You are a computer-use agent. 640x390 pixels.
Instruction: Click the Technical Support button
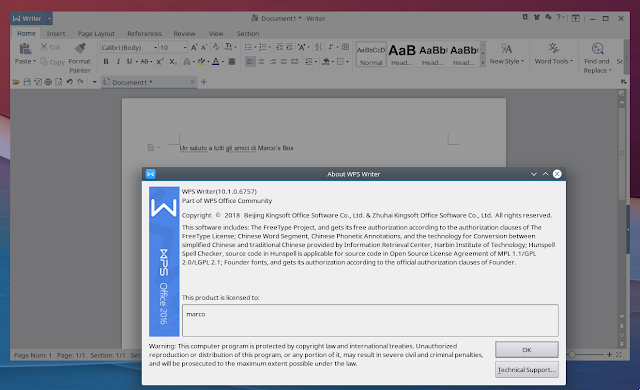point(527,370)
